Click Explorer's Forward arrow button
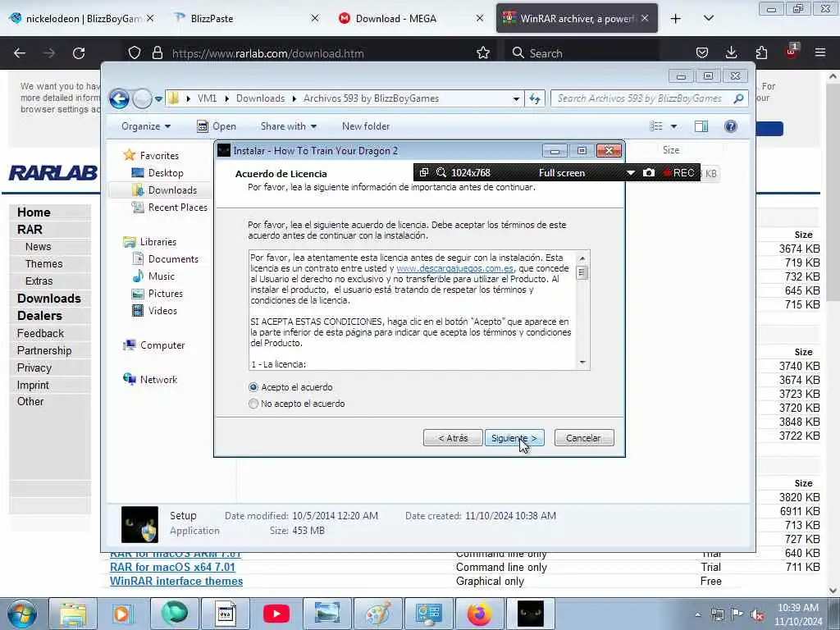Screen dimensions: 840x630 click(x=142, y=98)
